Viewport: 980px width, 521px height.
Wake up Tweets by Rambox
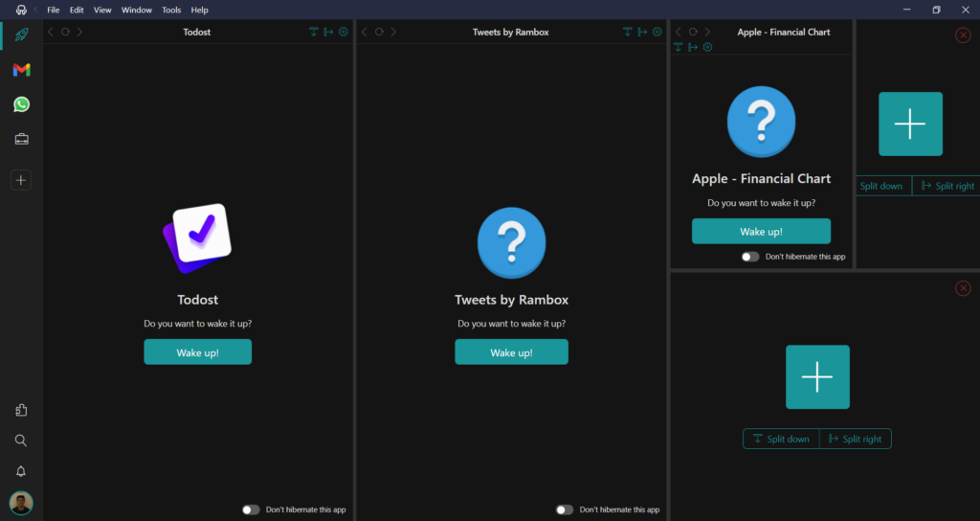point(511,352)
